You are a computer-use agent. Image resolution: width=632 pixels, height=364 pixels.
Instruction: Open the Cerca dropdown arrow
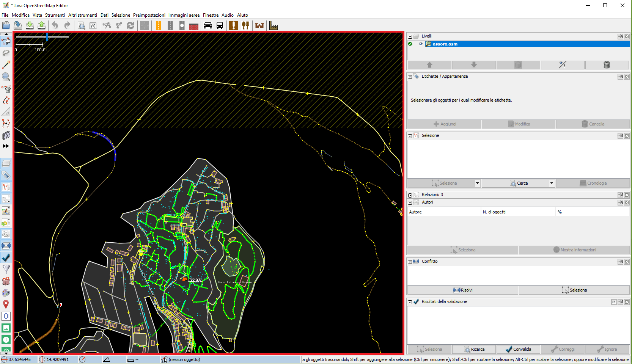tap(551, 183)
